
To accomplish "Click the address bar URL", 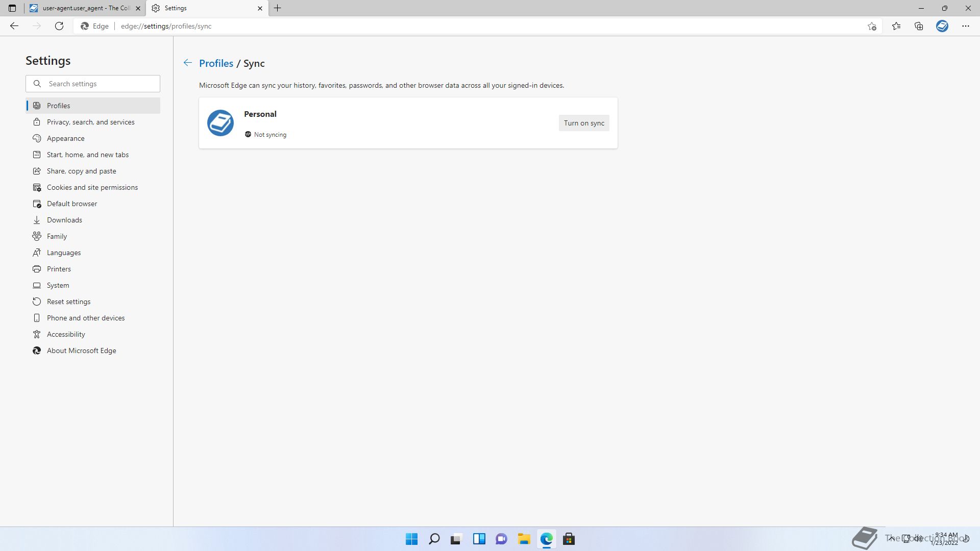I will 166,26.
